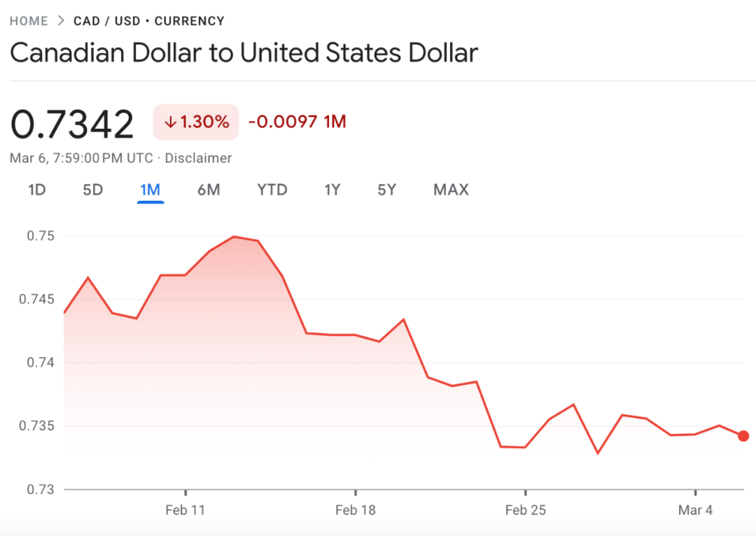Click the Feb 11 date axis label
Viewport: 756px width, 536px height.
pos(185,510)
